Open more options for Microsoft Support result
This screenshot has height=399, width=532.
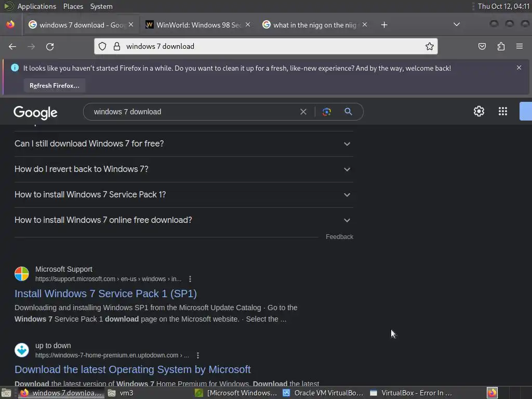click(x=190, y=279)
